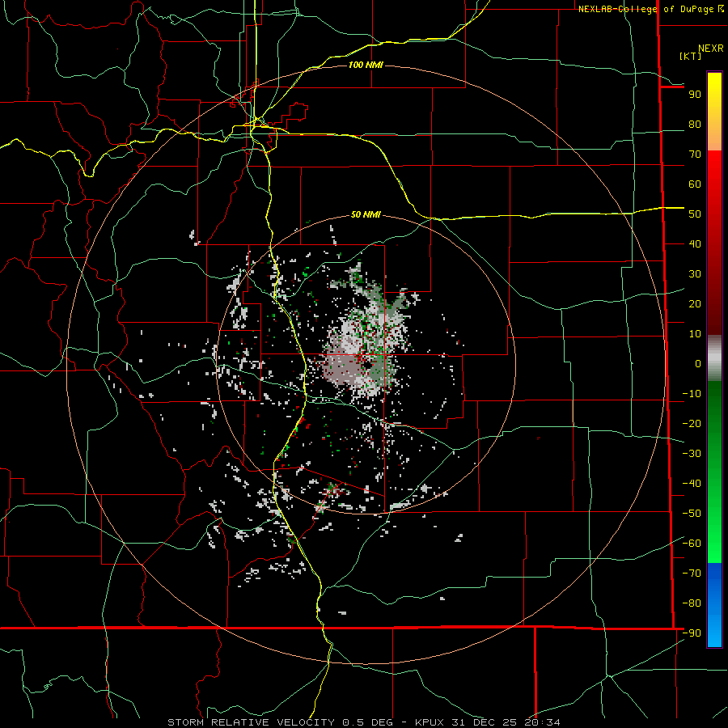The image size is (728, 728).
Task: Click the "-30" value on velocity scale
Action: [692, 454]
